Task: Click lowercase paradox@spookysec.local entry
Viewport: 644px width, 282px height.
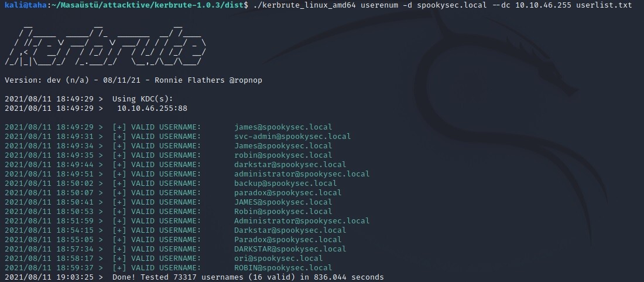Action: pyautogui.click(x=287, y=192)
